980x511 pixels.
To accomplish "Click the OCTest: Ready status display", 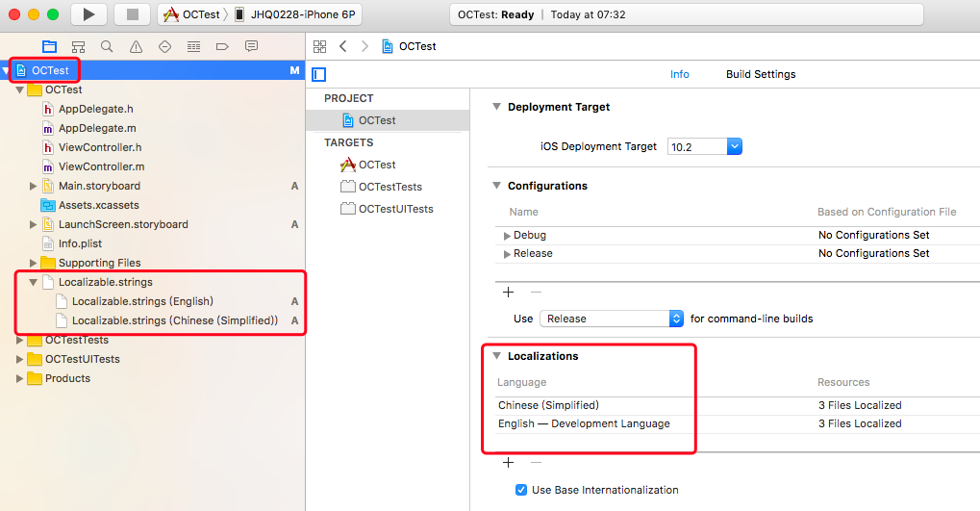I will click(687, 14).
